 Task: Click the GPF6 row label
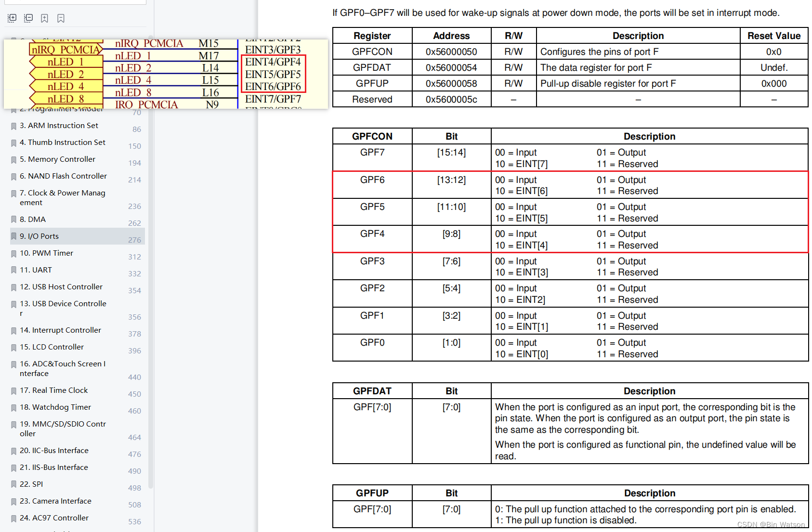click(372, 180)
